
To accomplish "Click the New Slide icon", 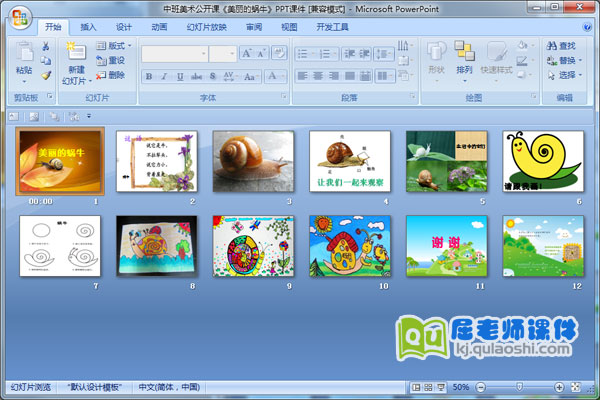I will pos(76,52).
